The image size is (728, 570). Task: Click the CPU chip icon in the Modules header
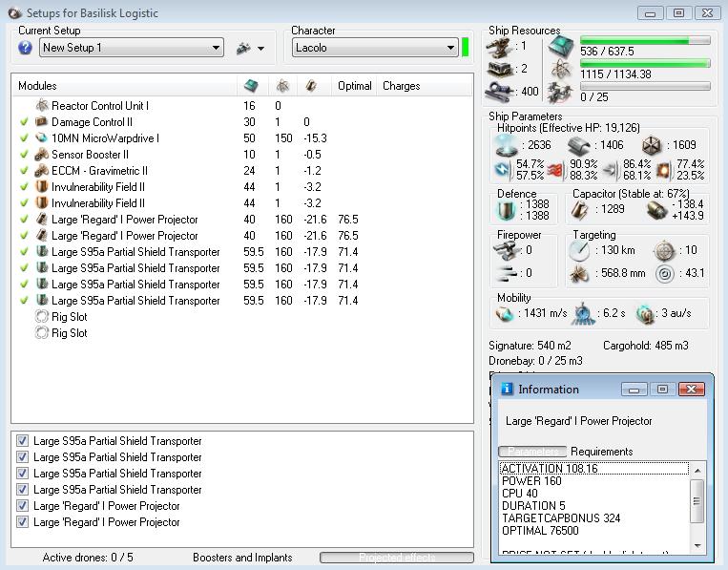coord(251,86)
